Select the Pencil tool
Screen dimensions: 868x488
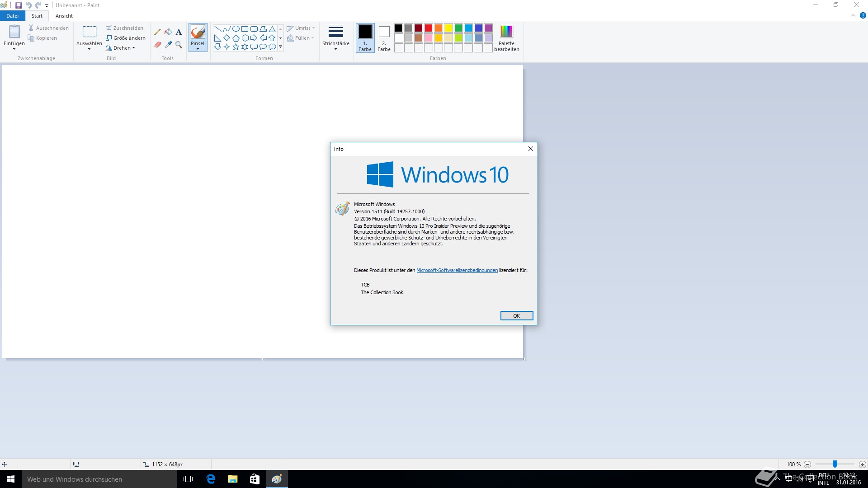157,32
